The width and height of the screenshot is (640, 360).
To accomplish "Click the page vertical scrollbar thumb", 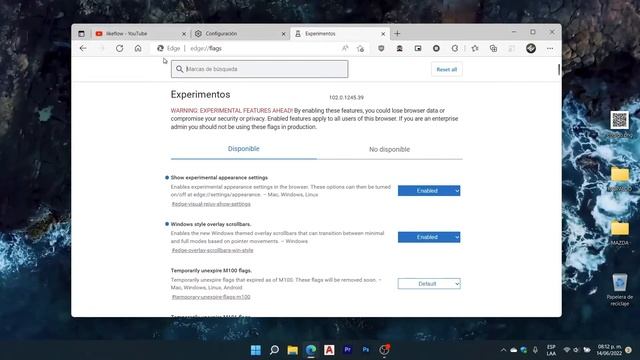I will 559,70.
